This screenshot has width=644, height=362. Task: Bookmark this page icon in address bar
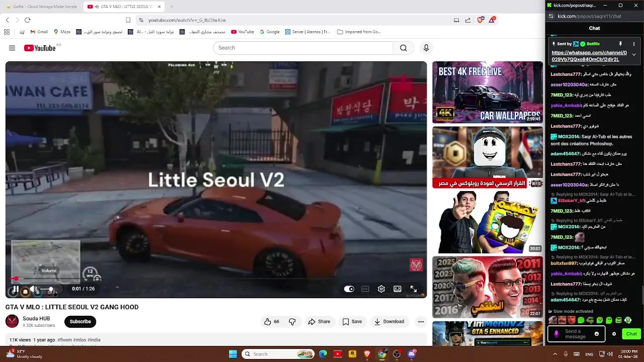point(128,20)
